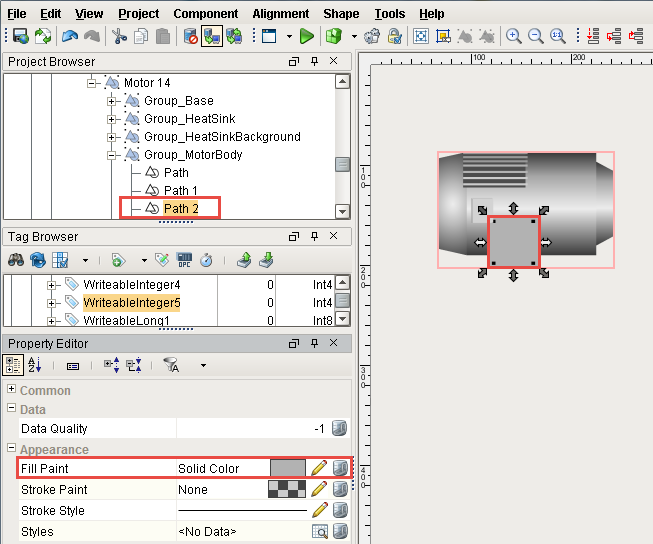653x544 pixels.
Task: Open the Component menu
Action: pyautogui.click(x=206, y=14)
